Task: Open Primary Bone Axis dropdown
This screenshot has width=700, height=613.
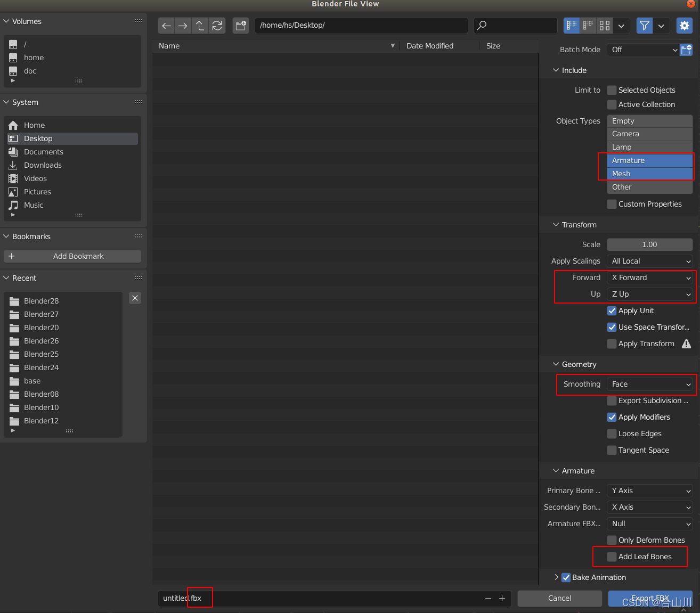Action: click(650, 491)
